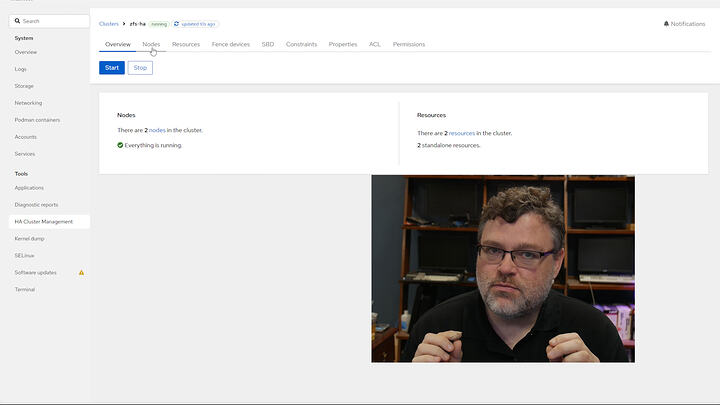Switch to the Properties tab

(343, 45)
